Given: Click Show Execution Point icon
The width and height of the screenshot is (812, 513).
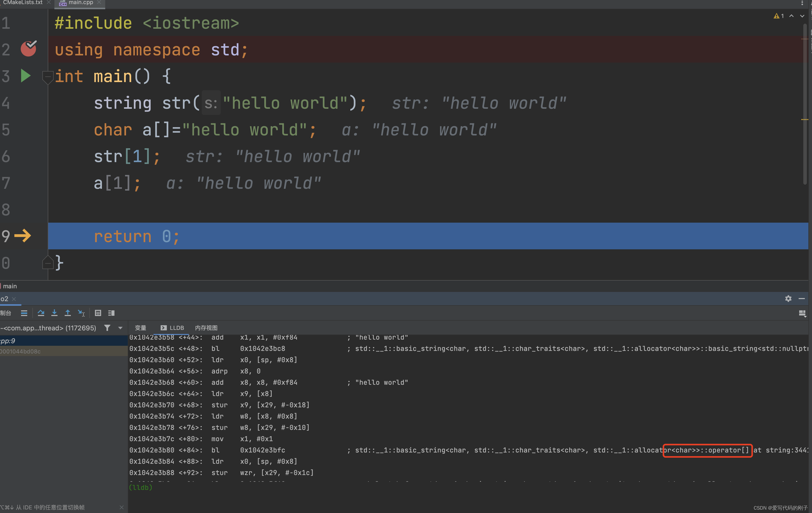Looking at the screenshot, I should (x=24, y=313).
